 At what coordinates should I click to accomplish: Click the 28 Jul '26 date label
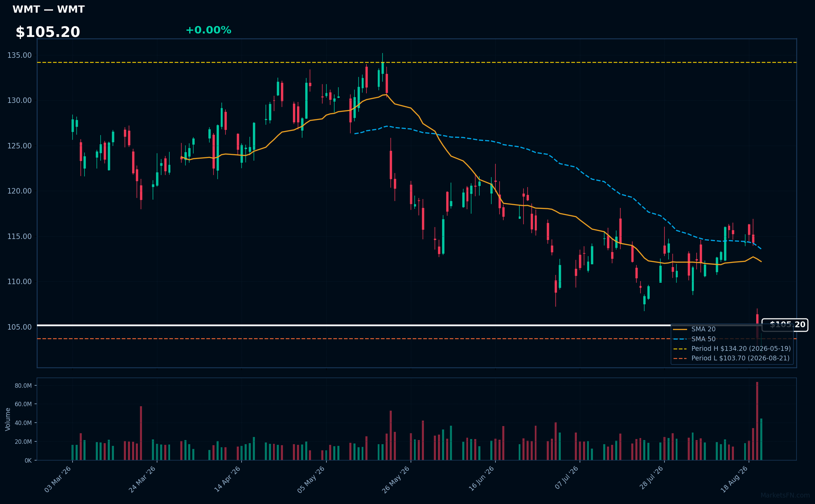click(x=651, y=478)
